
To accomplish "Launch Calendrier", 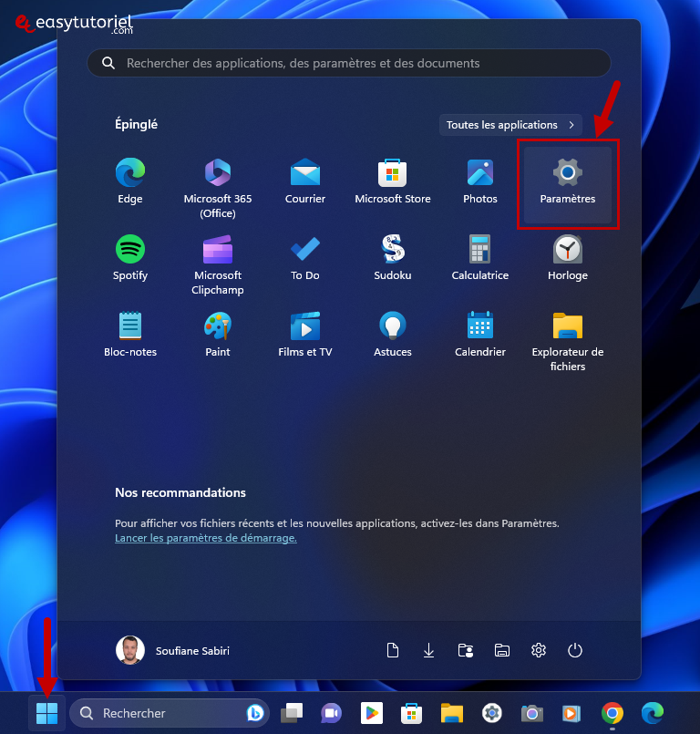I will (480, 335).
